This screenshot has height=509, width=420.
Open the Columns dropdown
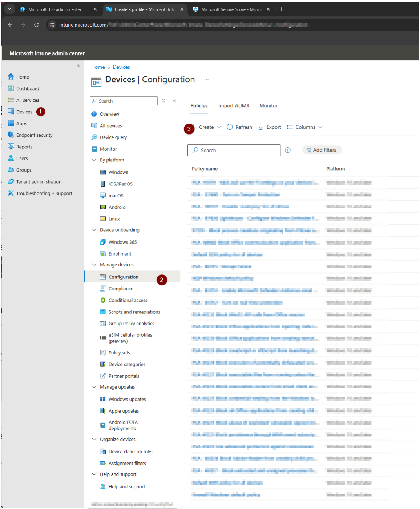pos(304,127)
